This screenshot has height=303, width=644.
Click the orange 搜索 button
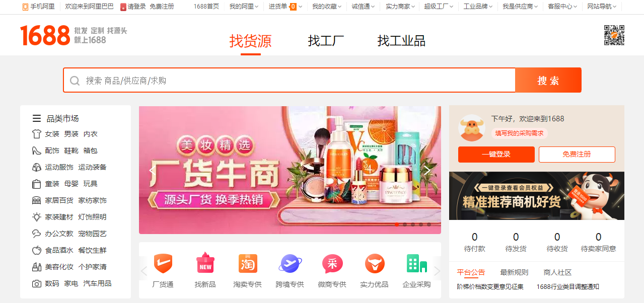pyautogui.click(x=548, y=80)
